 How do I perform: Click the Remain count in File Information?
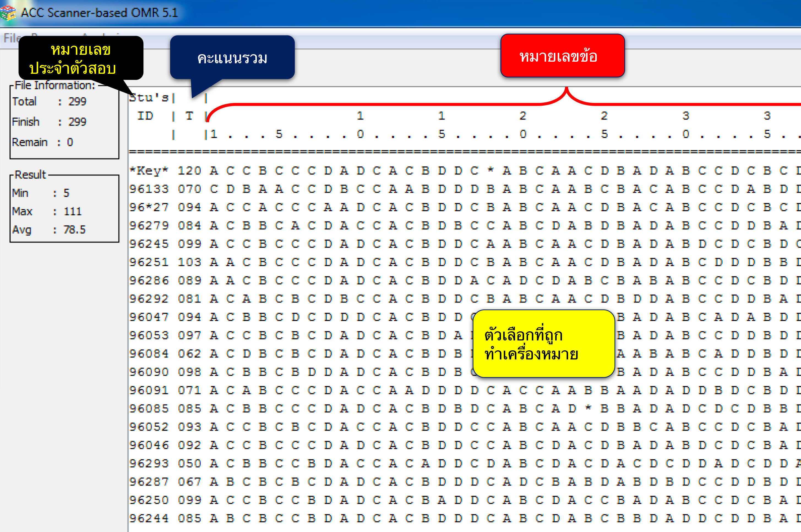pos(70,142)
